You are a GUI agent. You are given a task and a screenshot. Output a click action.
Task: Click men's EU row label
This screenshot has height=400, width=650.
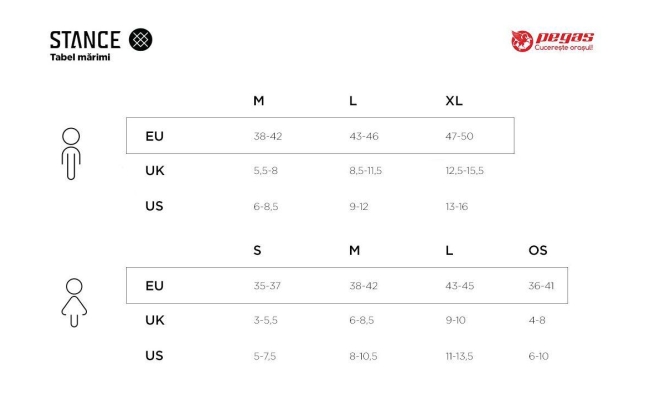coord(154,136)
